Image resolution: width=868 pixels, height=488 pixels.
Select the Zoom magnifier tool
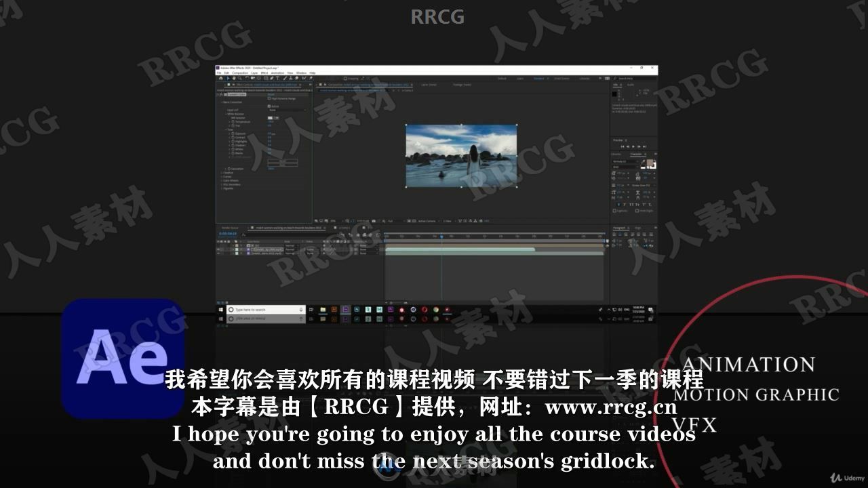click(x=239, y=78)
